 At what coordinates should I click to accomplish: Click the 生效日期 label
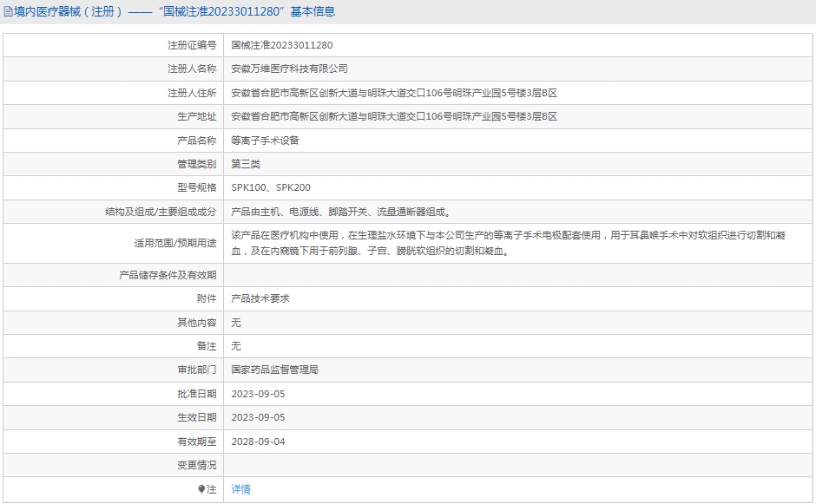coord(197,417)
